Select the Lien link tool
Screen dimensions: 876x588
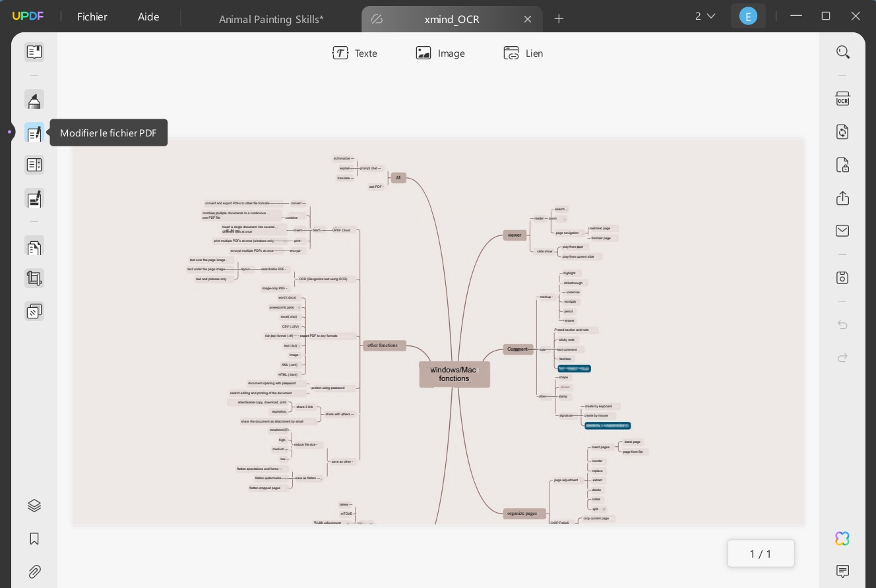pos(523,53)
